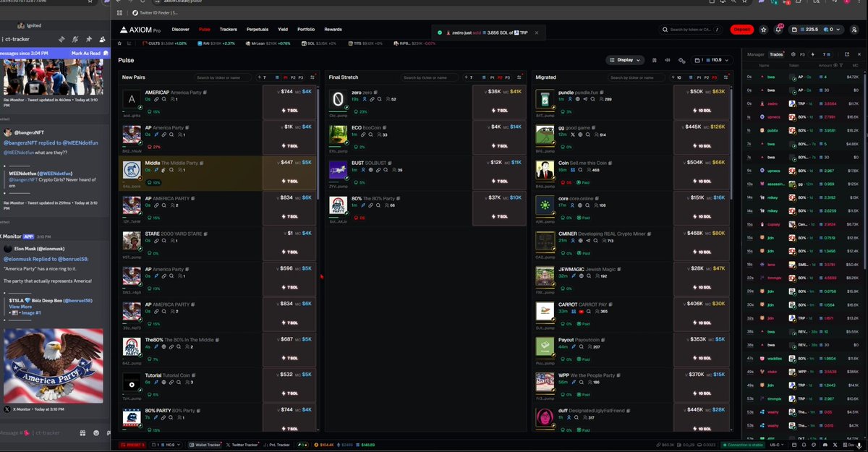Click the website globe icon on BUST row
Viewport: 868px width, 452px height.
click(370, 170)
